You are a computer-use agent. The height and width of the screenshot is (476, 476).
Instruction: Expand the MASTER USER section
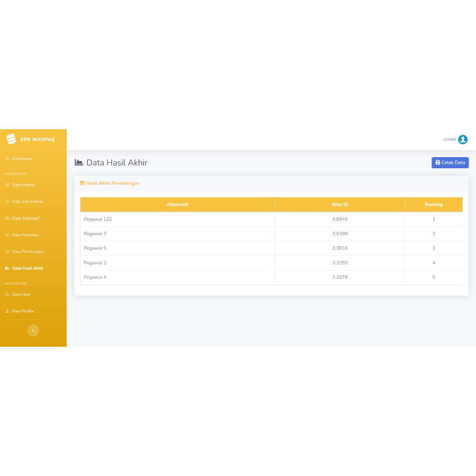tap(17, 283)
